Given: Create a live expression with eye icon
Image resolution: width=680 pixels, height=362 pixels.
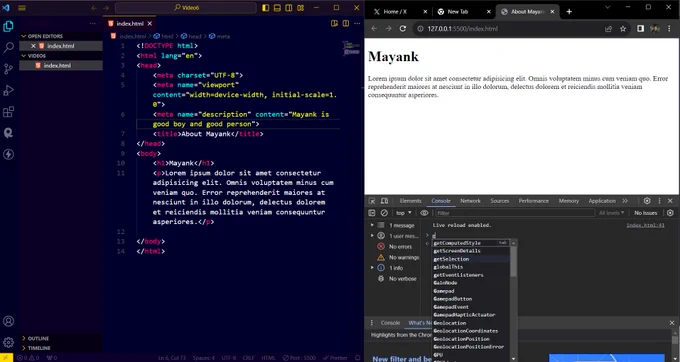Looking at the screenshot, I should (x=424, y=213).
